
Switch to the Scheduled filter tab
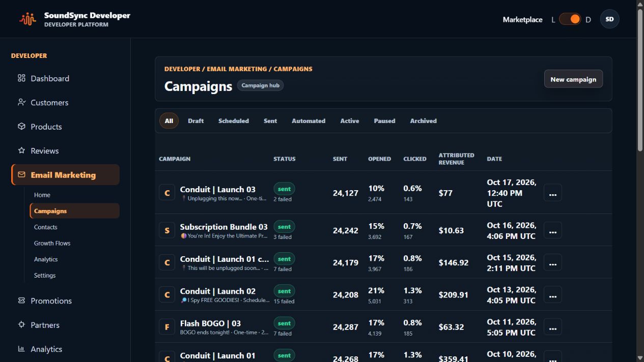coord(234,121)
